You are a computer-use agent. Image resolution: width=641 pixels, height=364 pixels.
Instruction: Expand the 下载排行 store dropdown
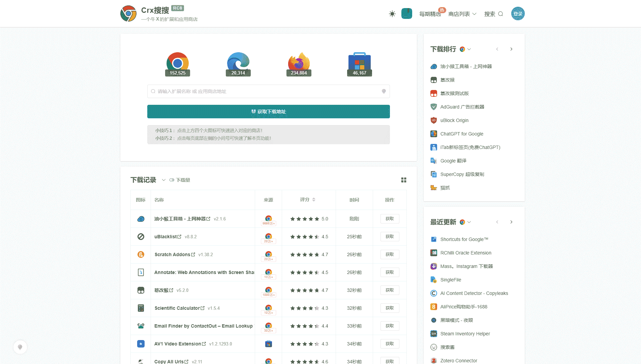(465, 49)
